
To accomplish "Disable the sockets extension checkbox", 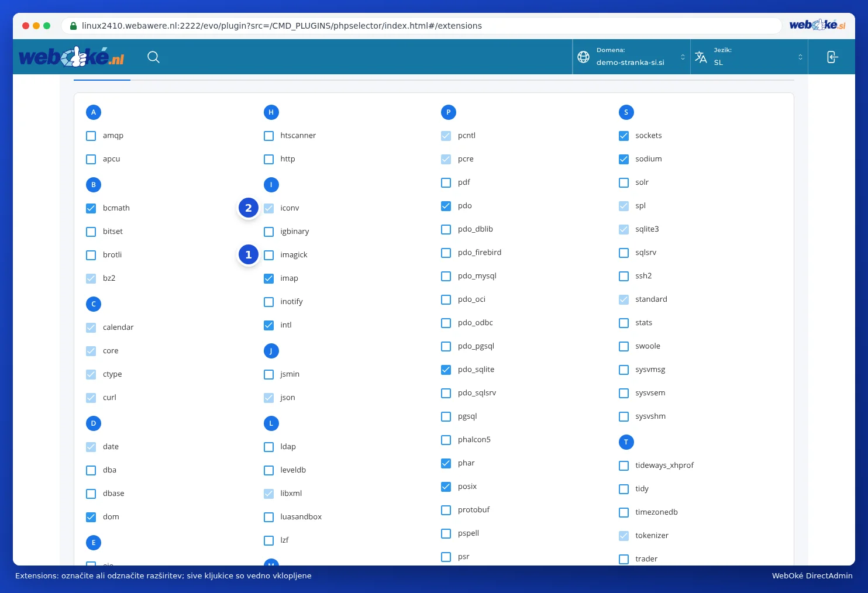I will pos(624,136).
